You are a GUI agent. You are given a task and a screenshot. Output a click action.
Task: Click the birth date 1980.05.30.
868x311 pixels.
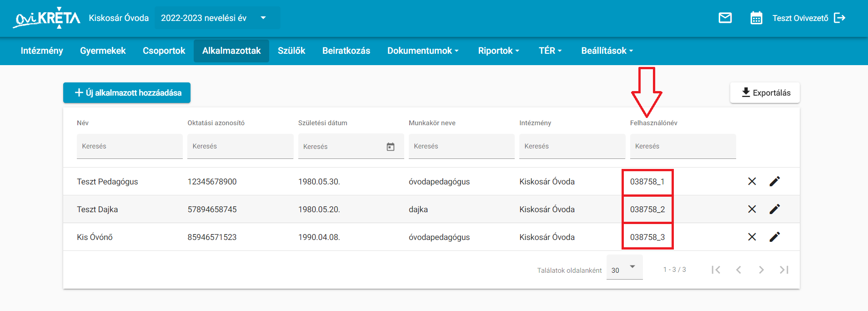(319, 182)
